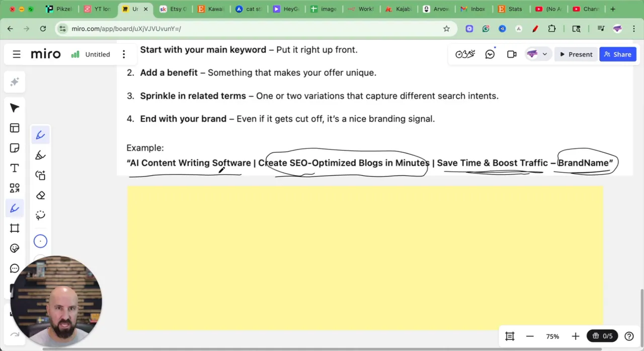
Task: Click the webcam video overlay
Action: (56, 301)
